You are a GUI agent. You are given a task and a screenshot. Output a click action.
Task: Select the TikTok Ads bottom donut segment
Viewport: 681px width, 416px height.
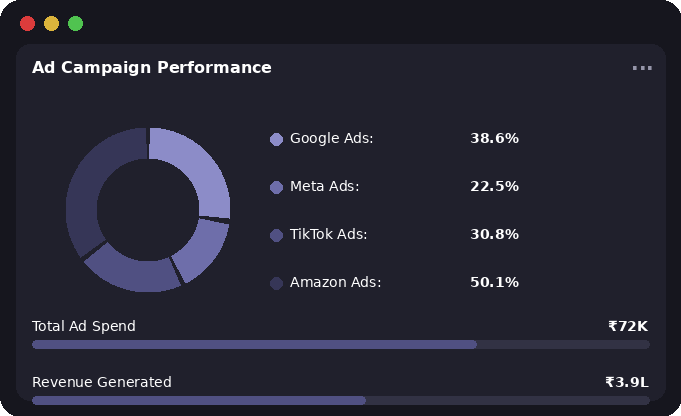132,270
